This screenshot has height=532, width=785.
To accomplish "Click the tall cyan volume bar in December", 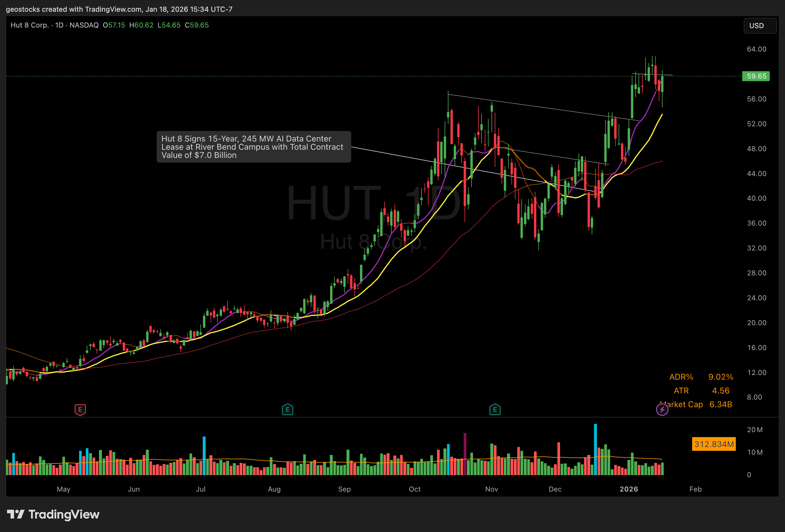I will 595,449.
